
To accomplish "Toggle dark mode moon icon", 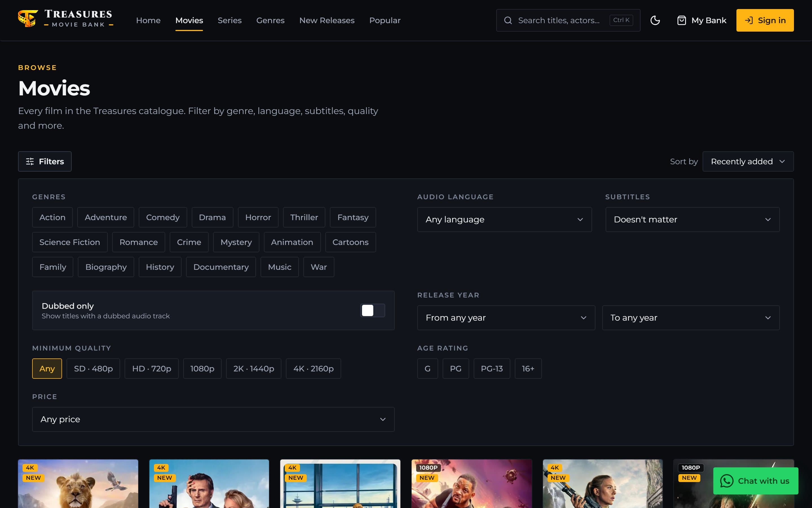I will (x=655, y=21).
